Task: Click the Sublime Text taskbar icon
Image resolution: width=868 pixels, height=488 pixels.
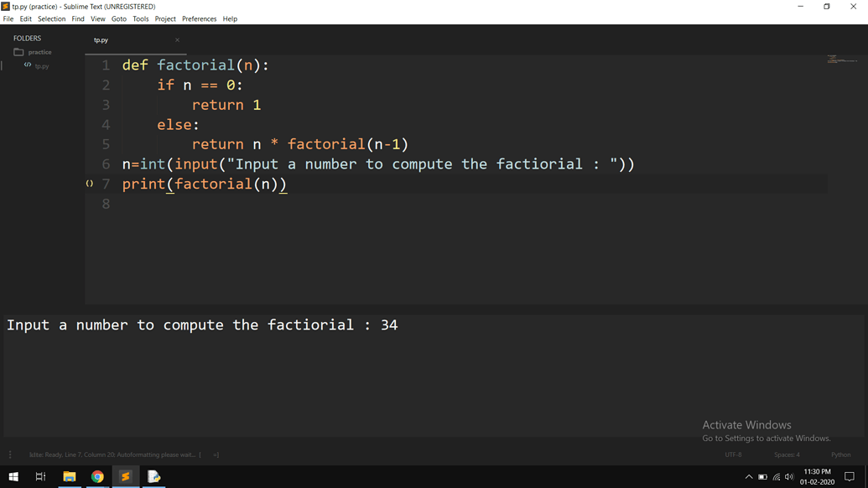Action: [x=126, y=476]
